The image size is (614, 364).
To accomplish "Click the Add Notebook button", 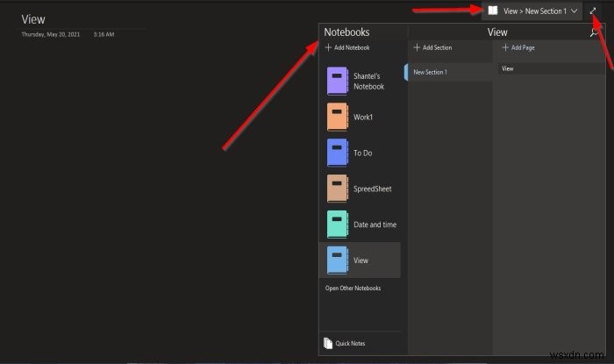I will coord(347,47).
